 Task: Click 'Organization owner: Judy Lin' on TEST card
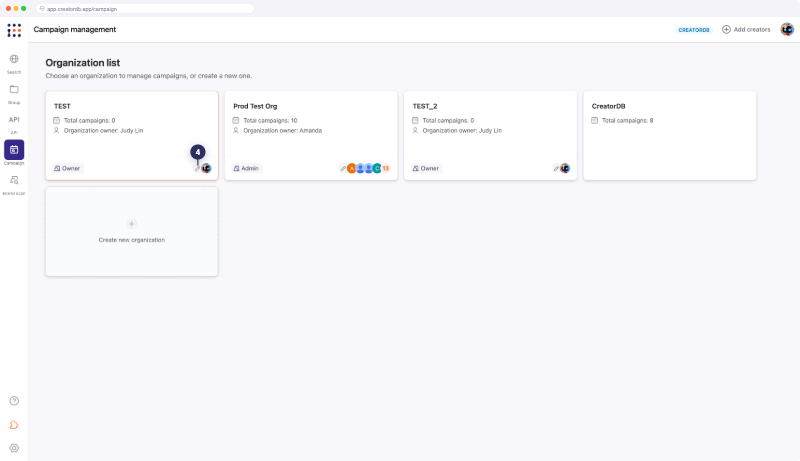(103, 131)
